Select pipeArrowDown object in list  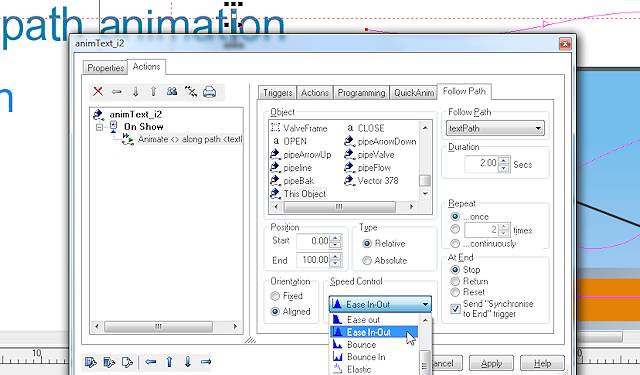pyautogui.click(x=380, y=142)
